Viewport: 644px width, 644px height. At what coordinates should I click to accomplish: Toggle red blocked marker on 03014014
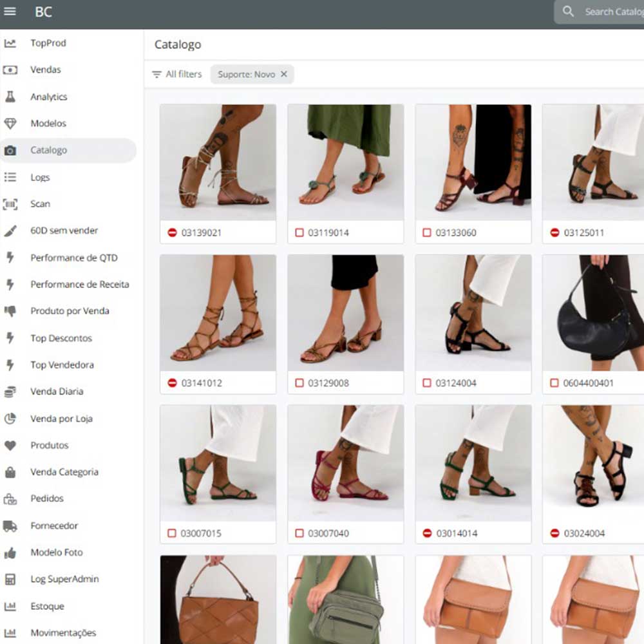pyautogui.click(x=427, y=533)
